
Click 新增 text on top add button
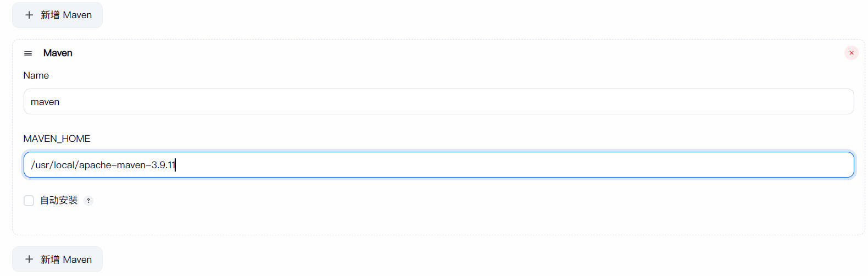[50, 15]
